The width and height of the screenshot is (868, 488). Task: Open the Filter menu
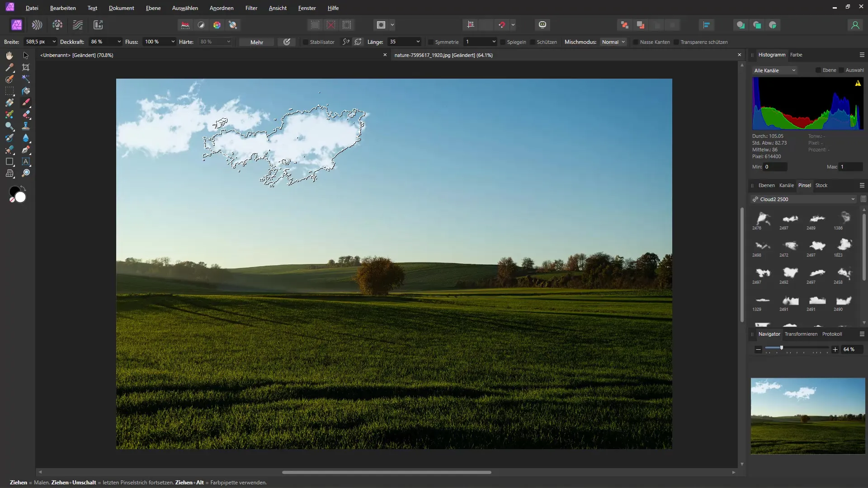(x=251, y=8)
